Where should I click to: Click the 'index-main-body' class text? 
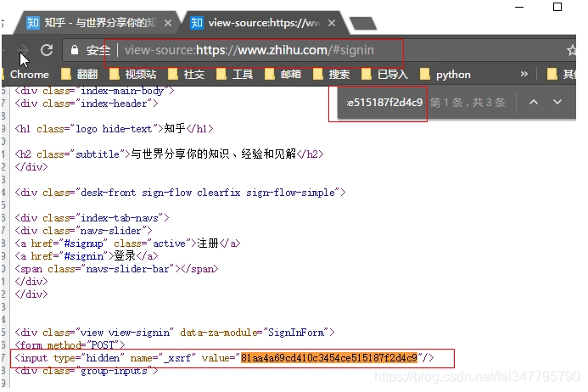pos(122,91)
